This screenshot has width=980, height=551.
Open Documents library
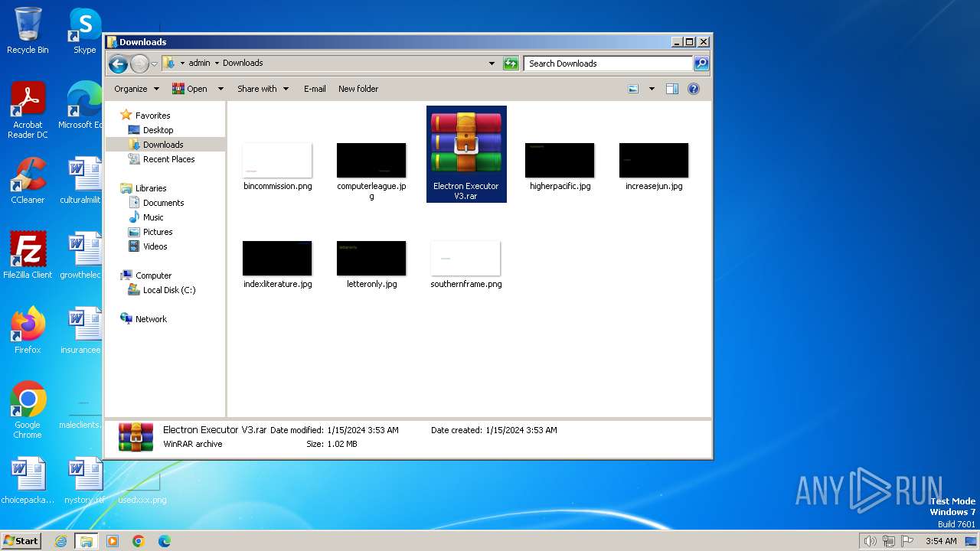[x=163, y=203]
